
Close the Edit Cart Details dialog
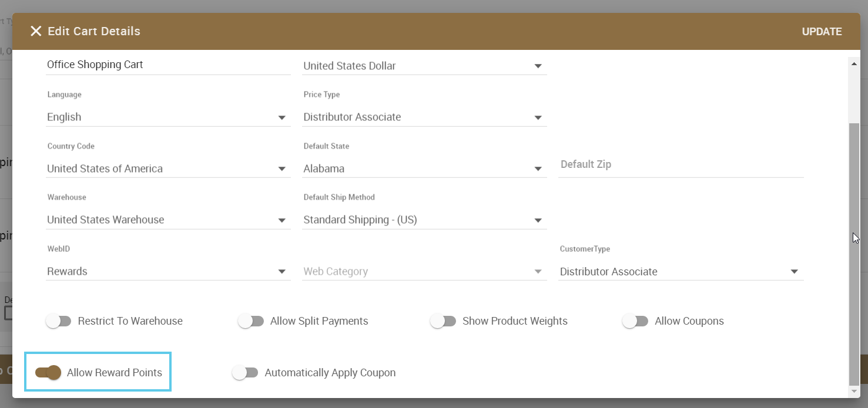36,31
